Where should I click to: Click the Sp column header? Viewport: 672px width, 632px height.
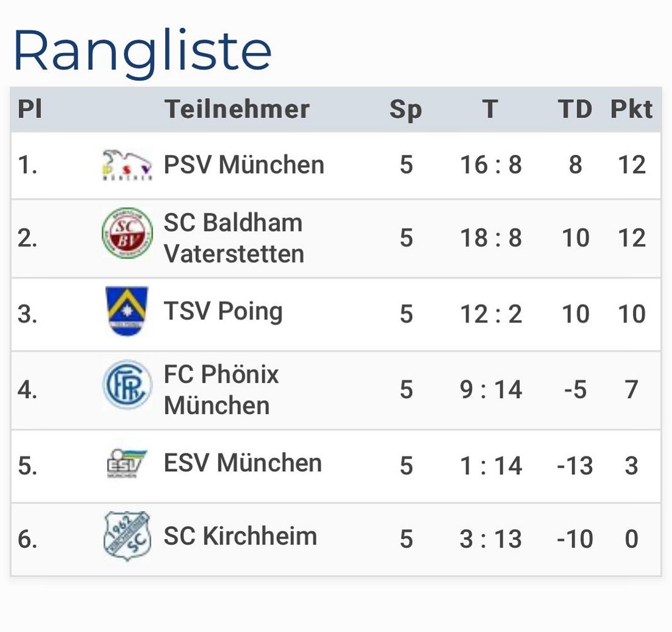pyautogui.click(x=406, y=110)
